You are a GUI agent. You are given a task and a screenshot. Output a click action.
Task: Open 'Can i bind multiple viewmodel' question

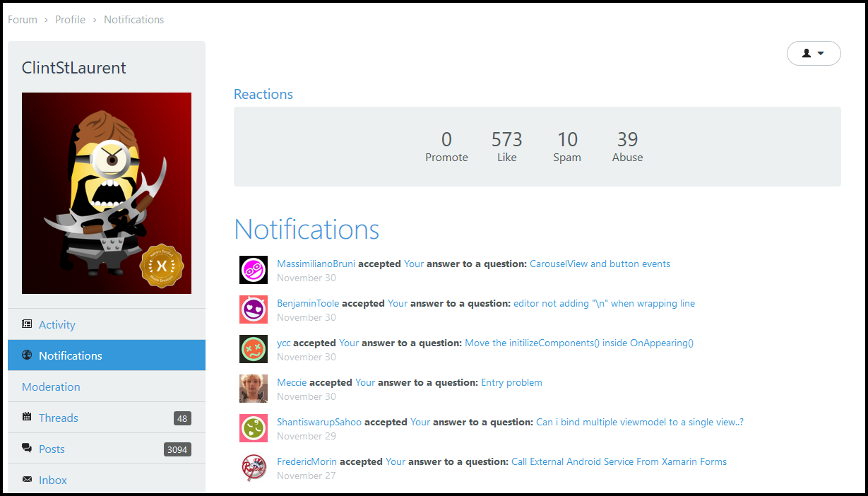click(640, 422)
